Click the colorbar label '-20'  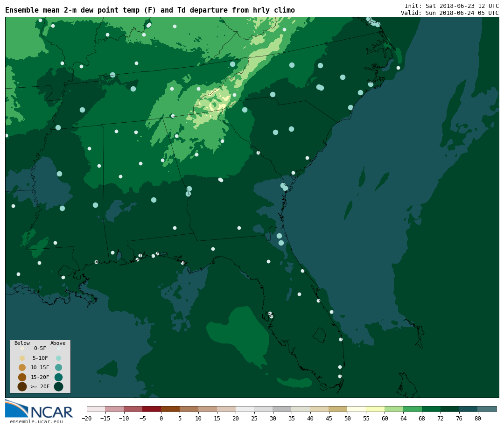click(x=86, y=418)
